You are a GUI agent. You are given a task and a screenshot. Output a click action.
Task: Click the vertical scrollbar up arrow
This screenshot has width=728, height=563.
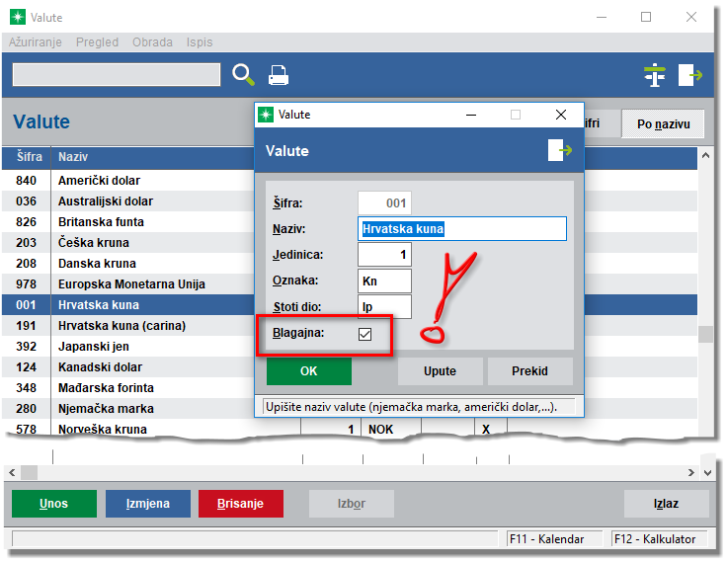(706, 155)
